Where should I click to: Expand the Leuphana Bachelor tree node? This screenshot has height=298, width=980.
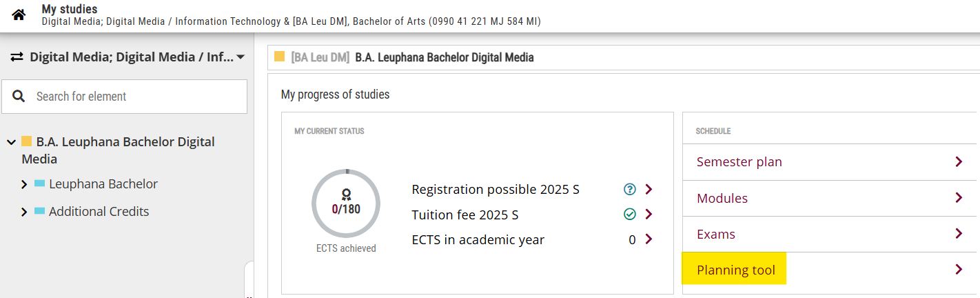click(x=25, y=184)
